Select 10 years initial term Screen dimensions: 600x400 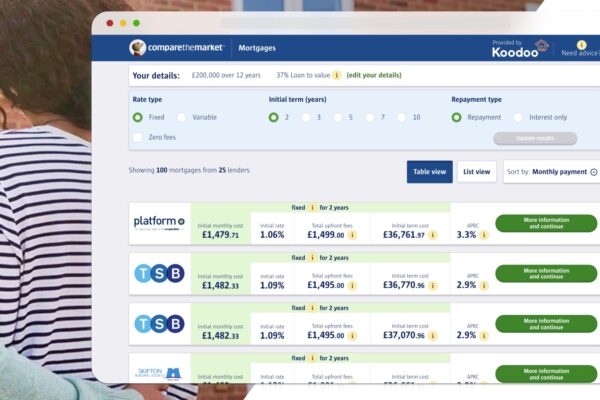tap(401, 117)
